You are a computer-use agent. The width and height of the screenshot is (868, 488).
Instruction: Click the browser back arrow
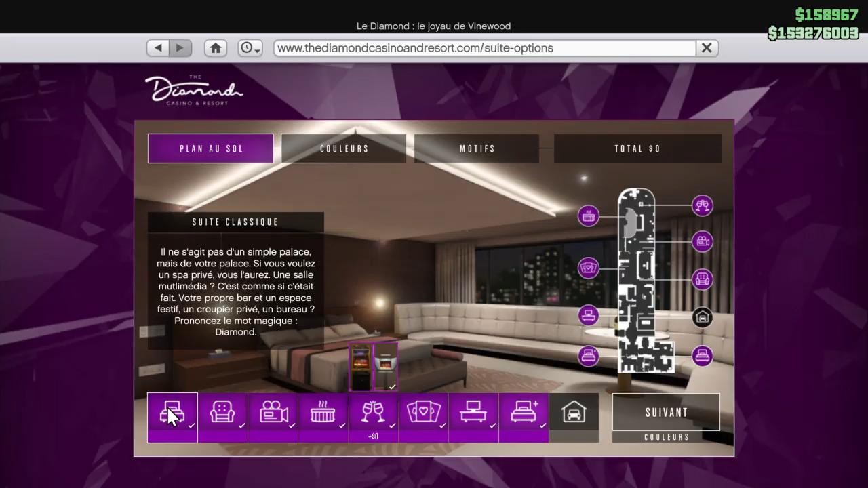(x=158, y=48)
